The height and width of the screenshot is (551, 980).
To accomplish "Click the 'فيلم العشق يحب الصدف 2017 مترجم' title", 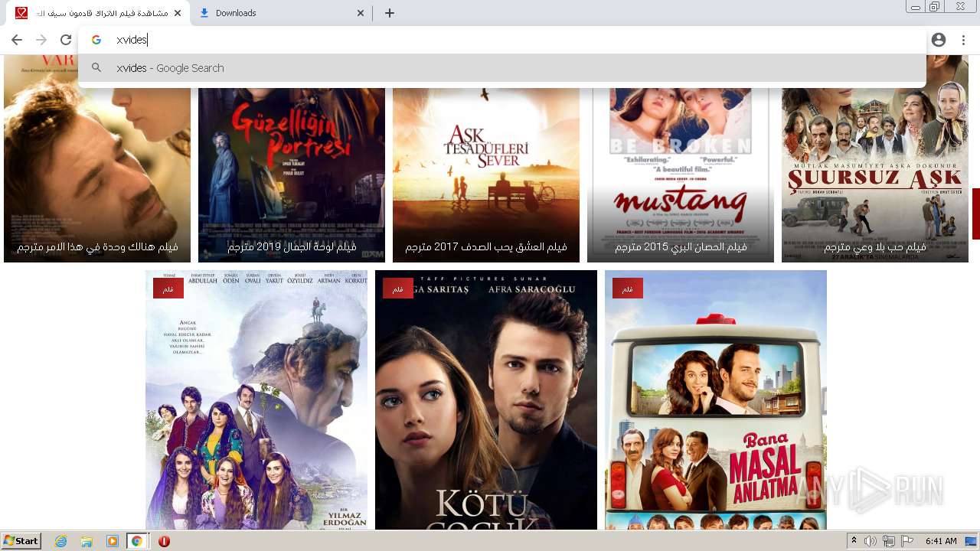I will tap(486, 247).
